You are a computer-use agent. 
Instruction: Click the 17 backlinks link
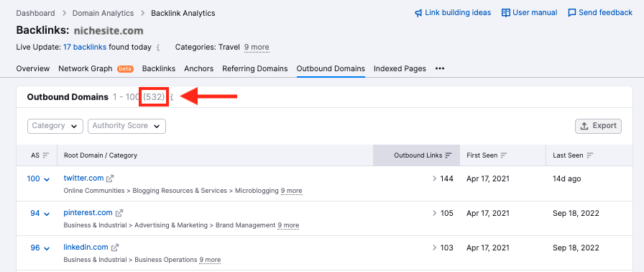tap(85, 47)
